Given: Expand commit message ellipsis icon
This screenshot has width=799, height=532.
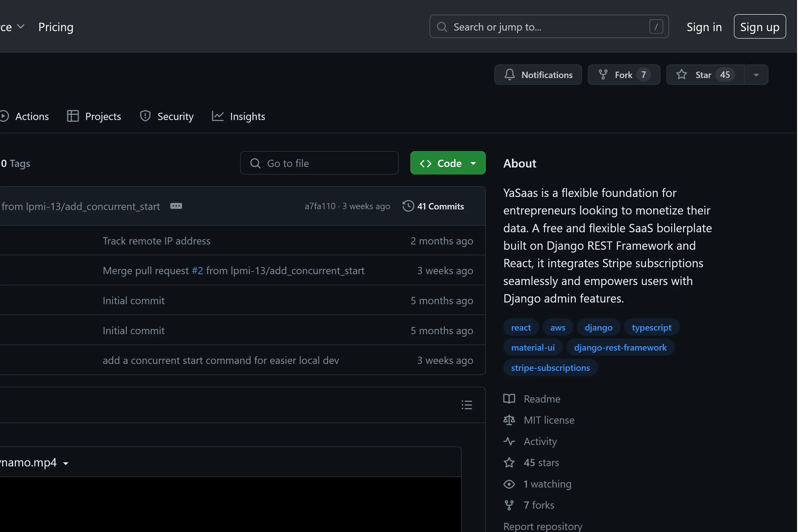Looking at the screenshot, I should [176, 206].
